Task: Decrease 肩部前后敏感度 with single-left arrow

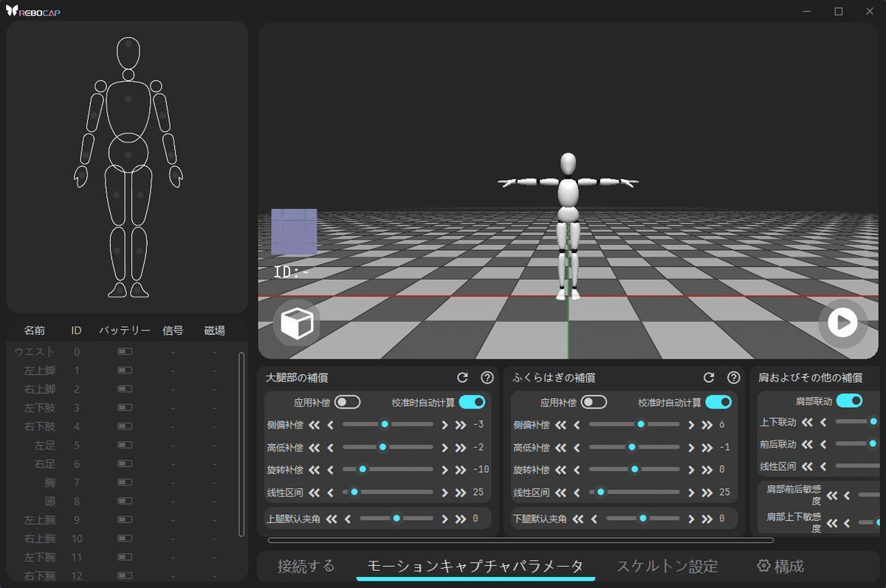Action: [847, 495]
